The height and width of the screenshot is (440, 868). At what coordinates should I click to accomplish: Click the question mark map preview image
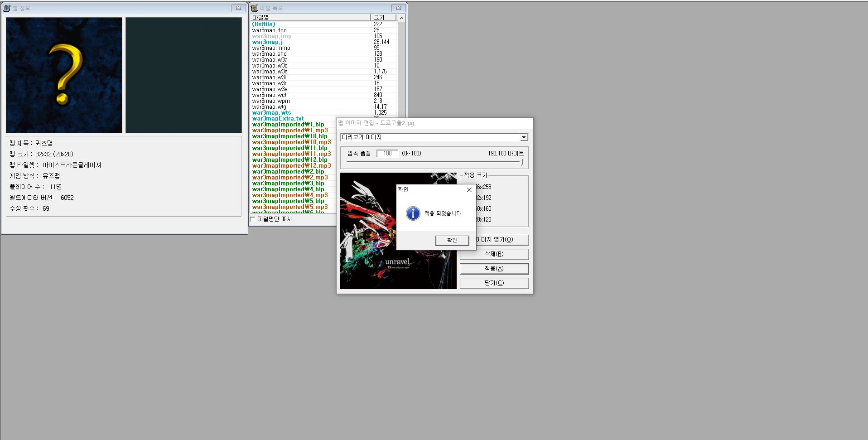click(x=64, y=75)
